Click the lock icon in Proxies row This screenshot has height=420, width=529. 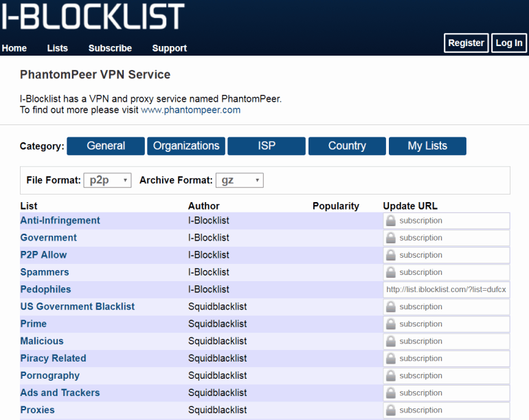coord(391,410)
